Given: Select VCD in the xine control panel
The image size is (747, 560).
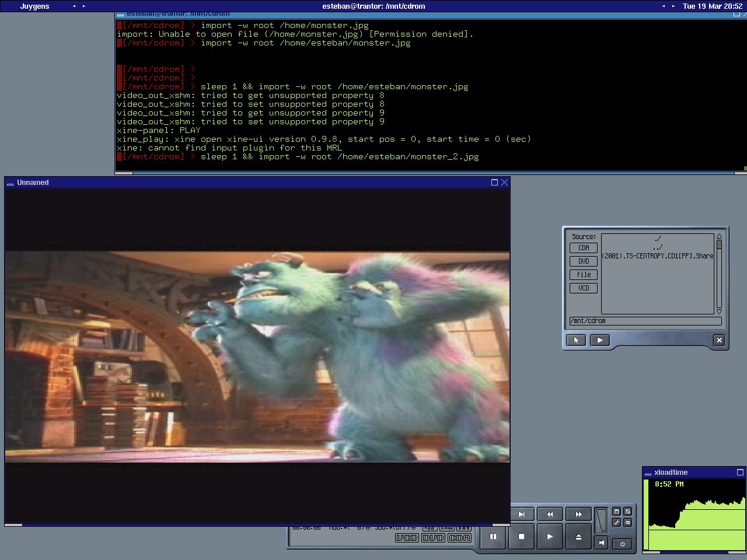Looking at the screenshot, I should (407, 538).
